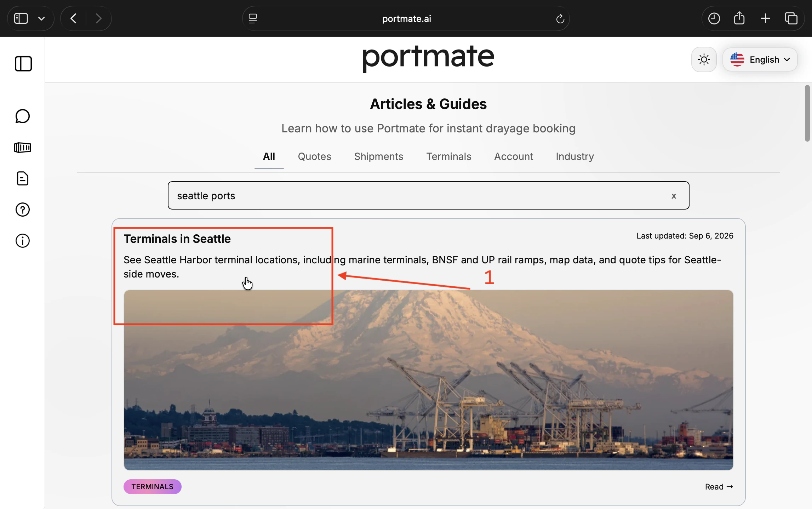Click the Articles & Guides heading
812x509 pixels.
click(428, 104)
